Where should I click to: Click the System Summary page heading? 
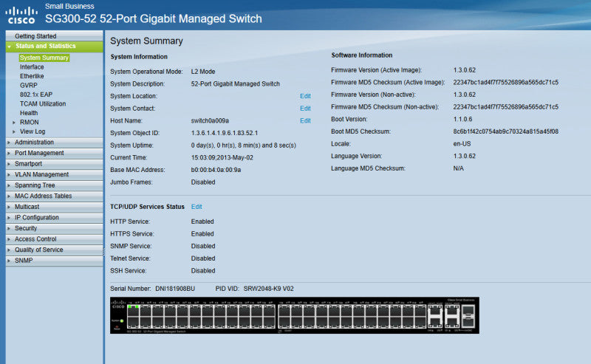[x=146, y=41]
